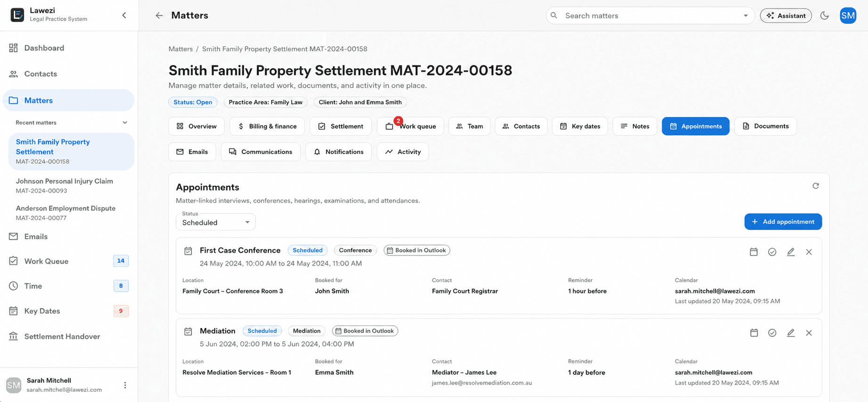Open Work Queue in the sidebar
The height and width of the screenshot is (402, 868).
[69, 261]
